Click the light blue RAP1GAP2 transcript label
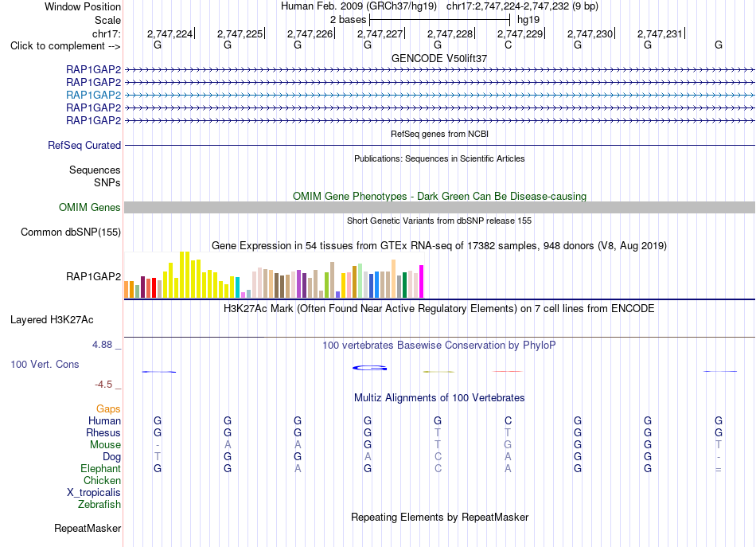756x547 pixels. pyautogui.click(x=94, y=95)
